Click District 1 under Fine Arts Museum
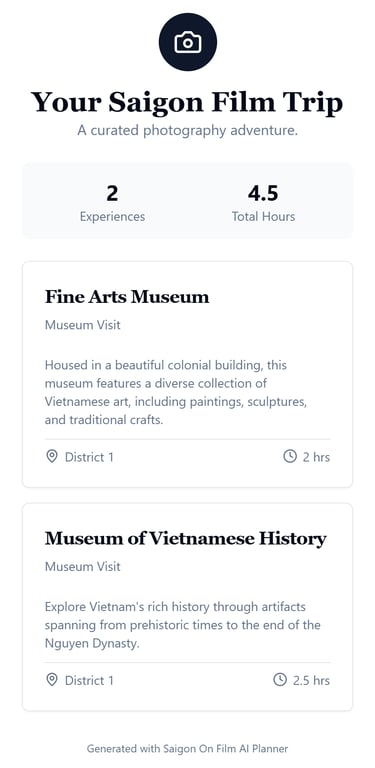Screen dimensions: 375x768 pyautogui.click(x=89, y=457)
